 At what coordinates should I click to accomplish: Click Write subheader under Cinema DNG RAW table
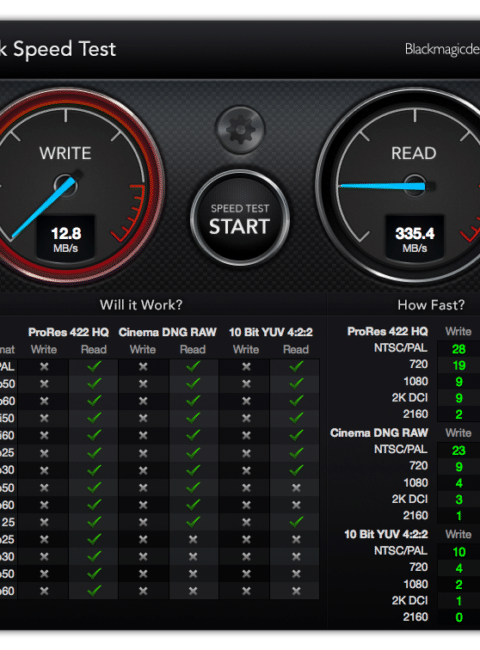click(x=143, y=349)
